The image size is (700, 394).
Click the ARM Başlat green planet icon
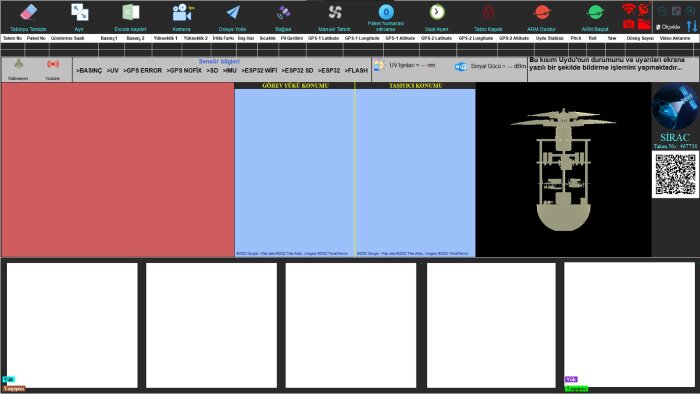click(x=595, y=12)
